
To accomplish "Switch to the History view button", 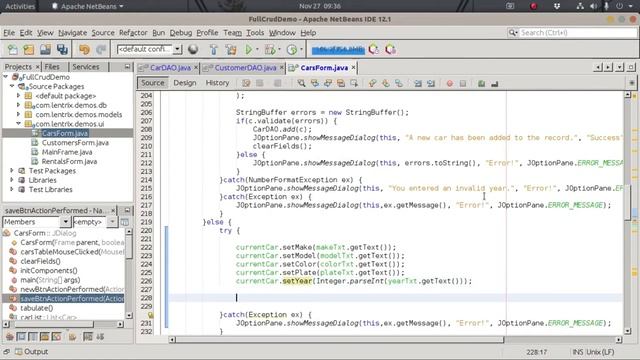I will click(217, 83).
